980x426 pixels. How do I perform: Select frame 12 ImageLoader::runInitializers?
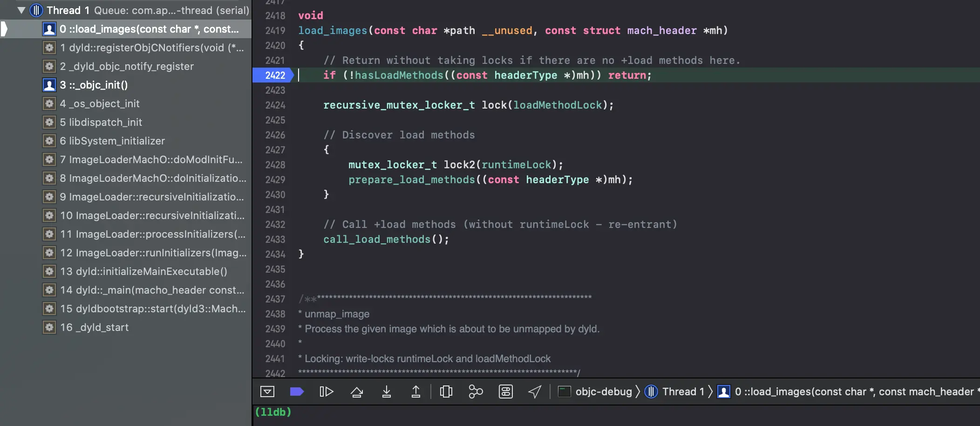click(126, 253)
